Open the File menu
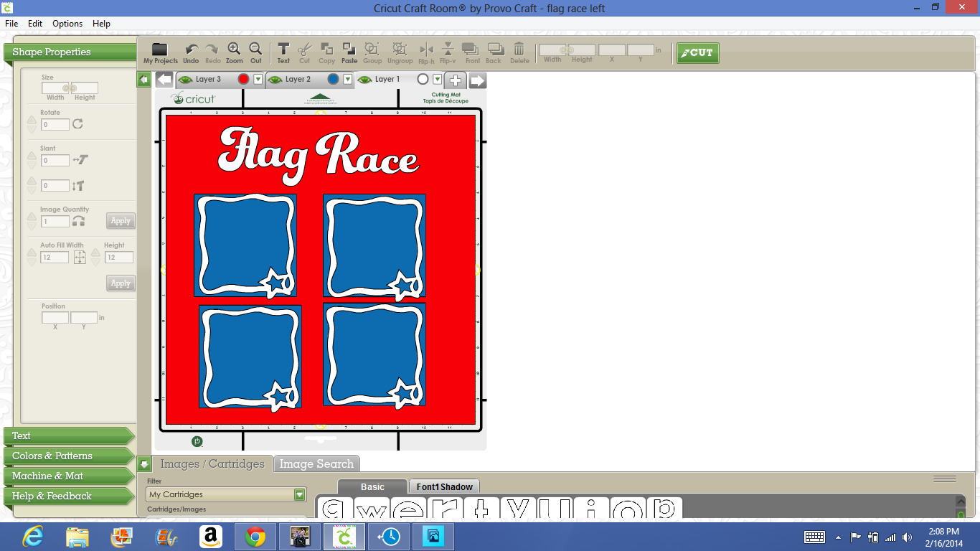980x551 pixels. point(11,24)
